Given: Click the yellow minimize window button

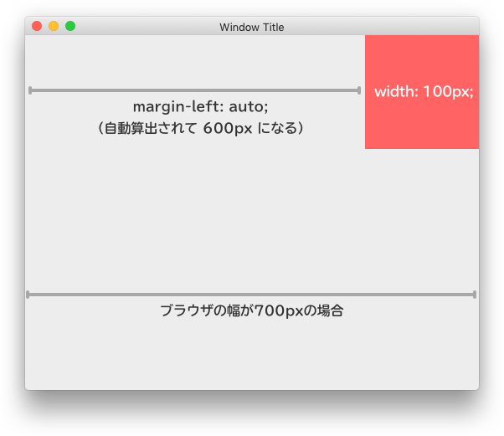Looking at the screenshot, I should coord(54,26).
